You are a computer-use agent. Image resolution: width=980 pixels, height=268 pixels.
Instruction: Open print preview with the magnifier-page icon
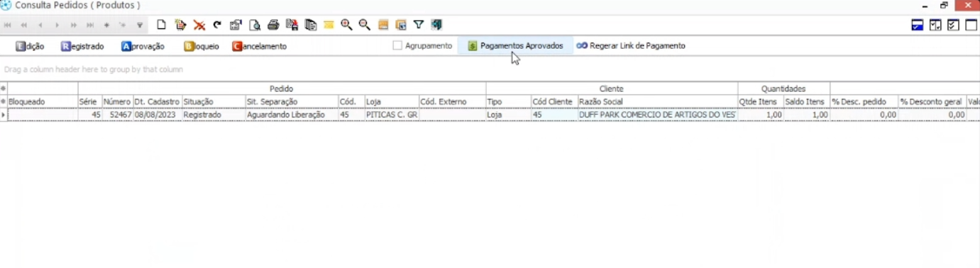click(x=255, y=25)
